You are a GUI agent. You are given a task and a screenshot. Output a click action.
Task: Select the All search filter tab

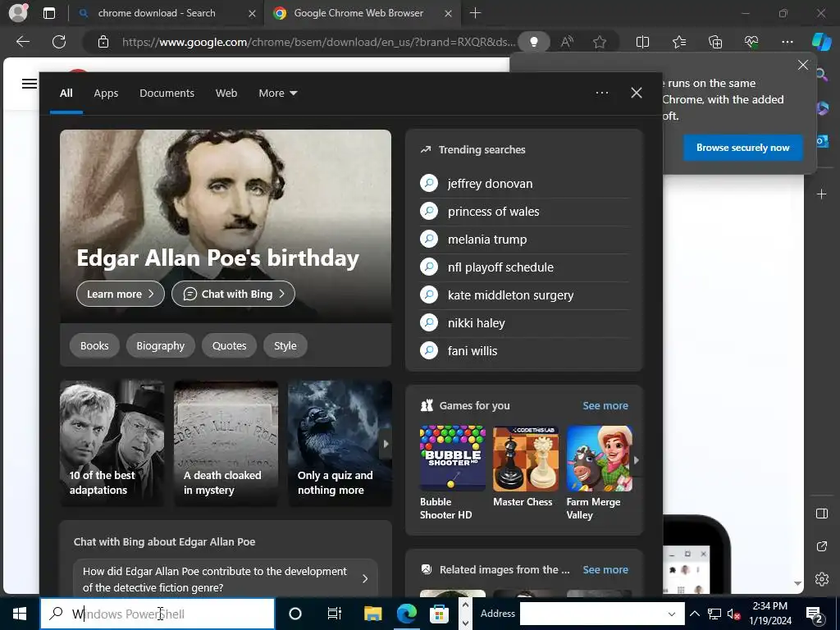66,94
